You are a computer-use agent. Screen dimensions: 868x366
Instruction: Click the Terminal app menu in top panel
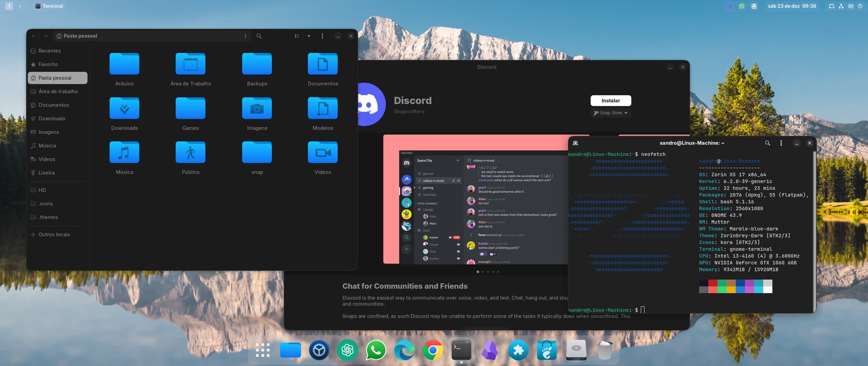49,6
